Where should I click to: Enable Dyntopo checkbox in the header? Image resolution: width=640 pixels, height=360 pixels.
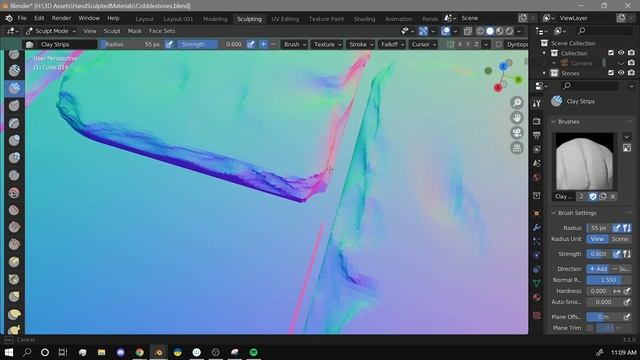click(x=498, y=44)
